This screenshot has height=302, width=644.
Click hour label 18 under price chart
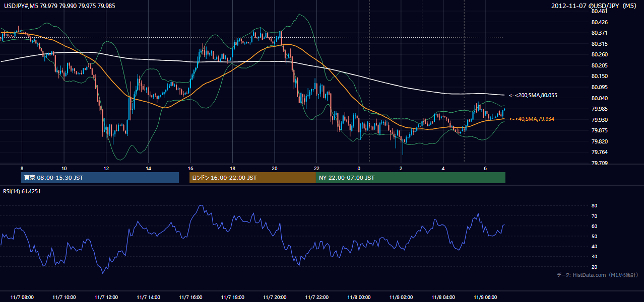click(x=232, y=168)
